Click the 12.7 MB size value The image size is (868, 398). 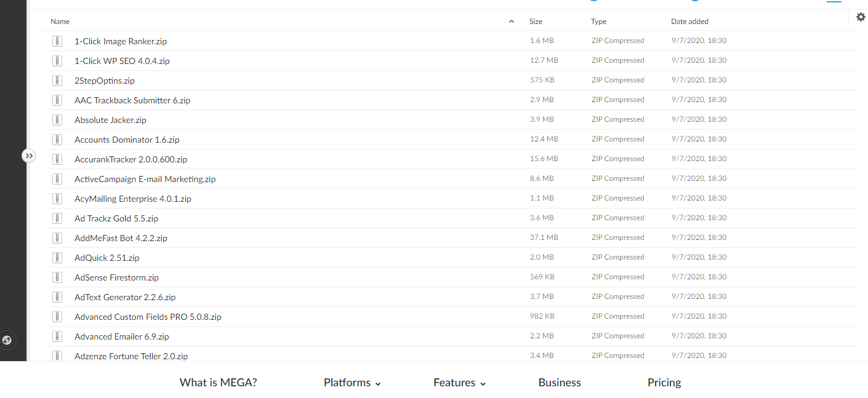[544, 60]
